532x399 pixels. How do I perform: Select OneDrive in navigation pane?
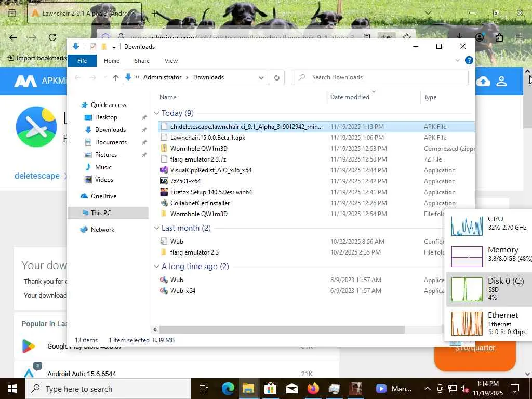coord(103,196)
